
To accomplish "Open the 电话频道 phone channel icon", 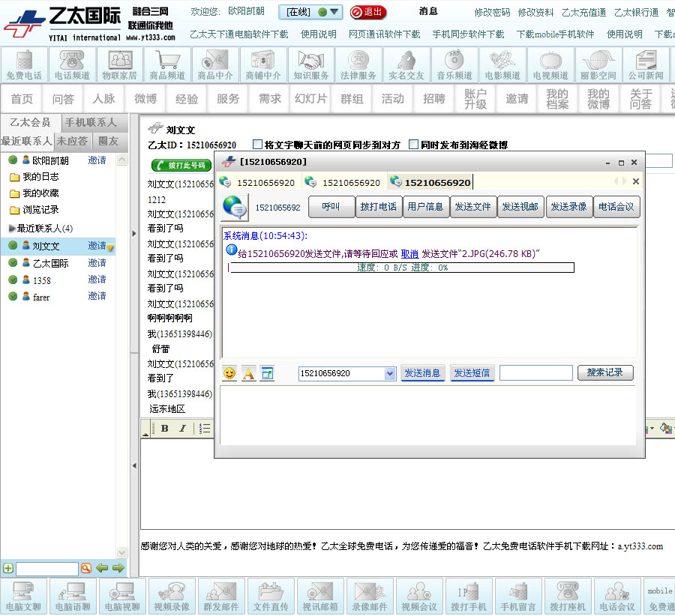I will tap(72, 65).
